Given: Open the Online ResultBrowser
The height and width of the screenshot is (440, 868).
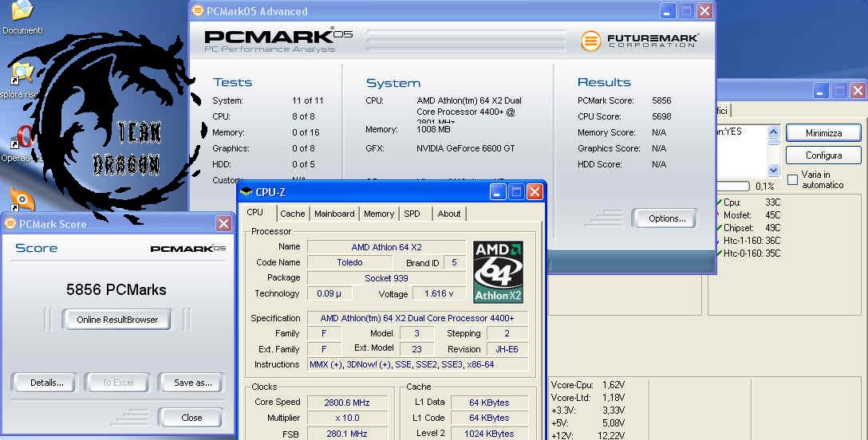Looking at the screenshot, I should click(116, 320).
